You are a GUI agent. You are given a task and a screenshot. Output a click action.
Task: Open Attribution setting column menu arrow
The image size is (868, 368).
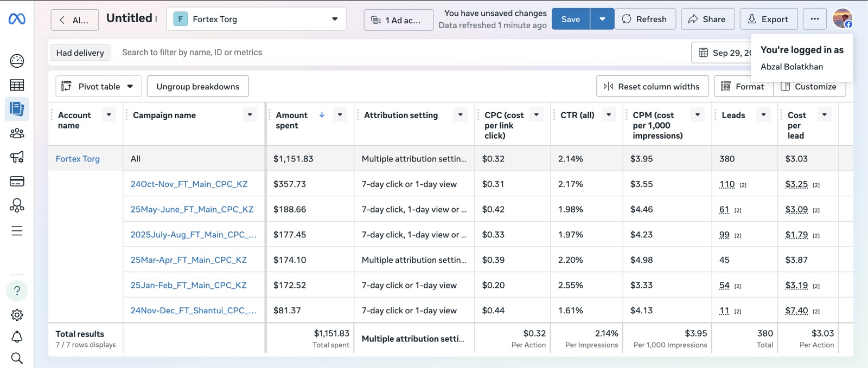(460, 115)
